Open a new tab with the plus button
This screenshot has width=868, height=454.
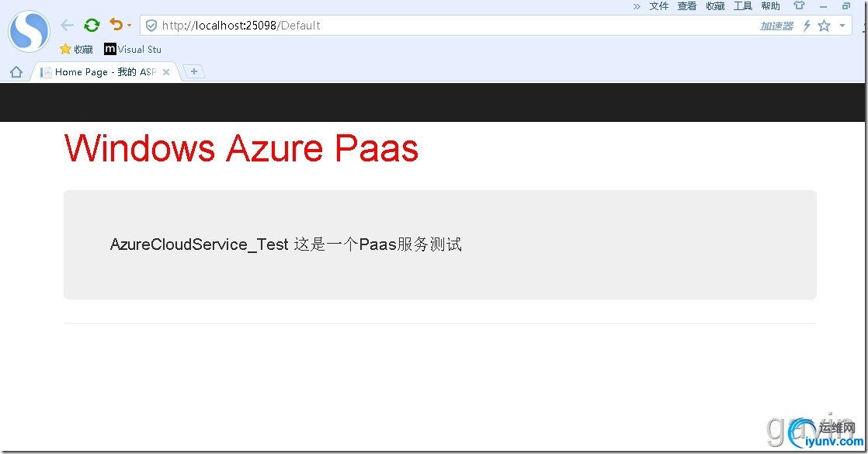coord(194,71)
